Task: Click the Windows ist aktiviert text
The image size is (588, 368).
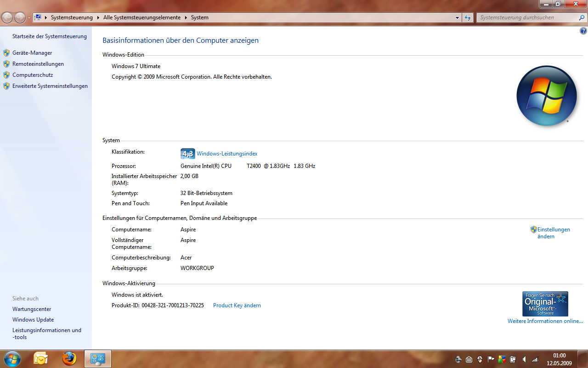Action: [137, 295]
